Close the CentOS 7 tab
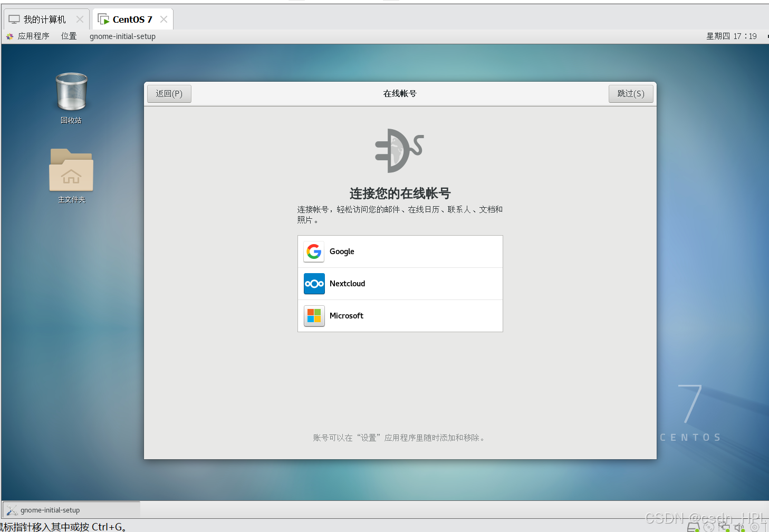 coord(164,19)
